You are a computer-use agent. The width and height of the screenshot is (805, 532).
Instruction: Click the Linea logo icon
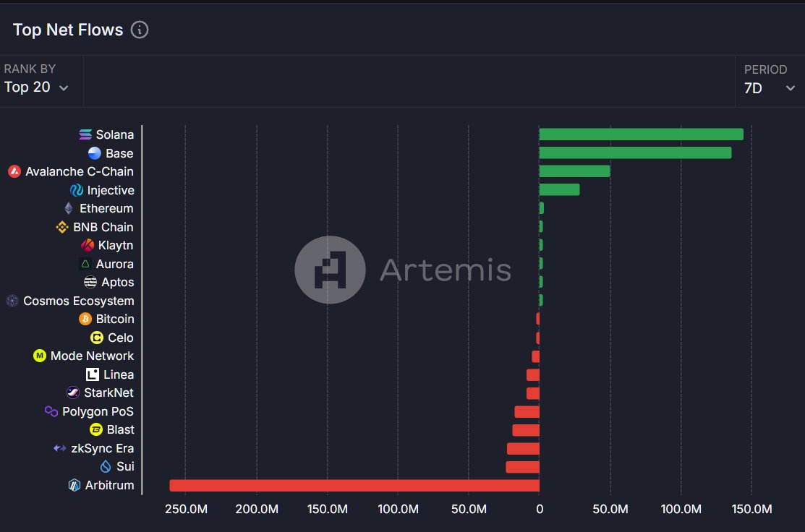click(x=93, y=374)
